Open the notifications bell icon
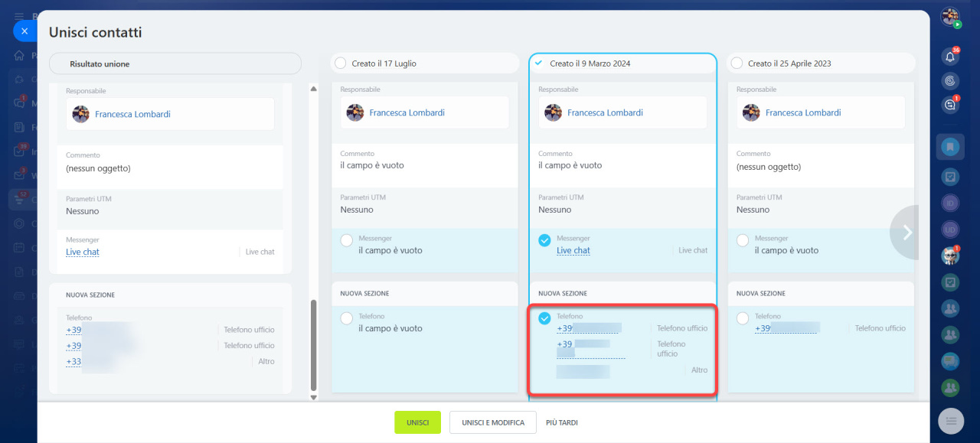Screen dimensions: 980x443 (x=950, y=57)
